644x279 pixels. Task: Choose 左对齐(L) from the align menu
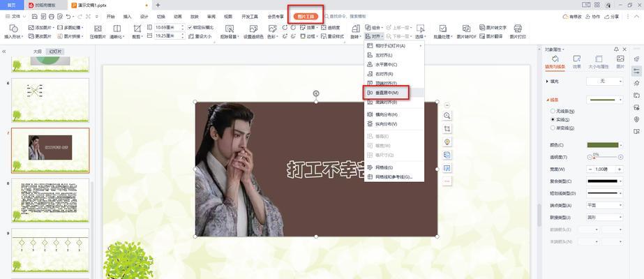tap(394, 55)
